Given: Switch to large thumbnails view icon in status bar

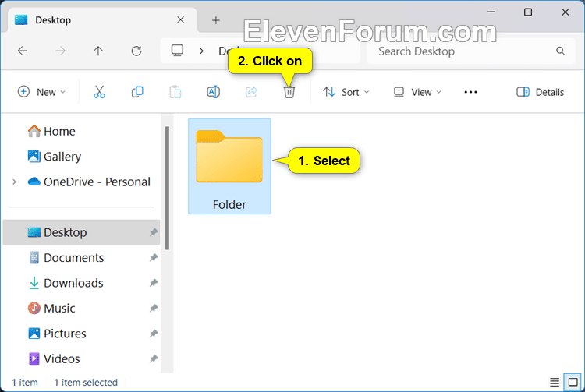Looking at the screenshot, I should tap(573, 382).
